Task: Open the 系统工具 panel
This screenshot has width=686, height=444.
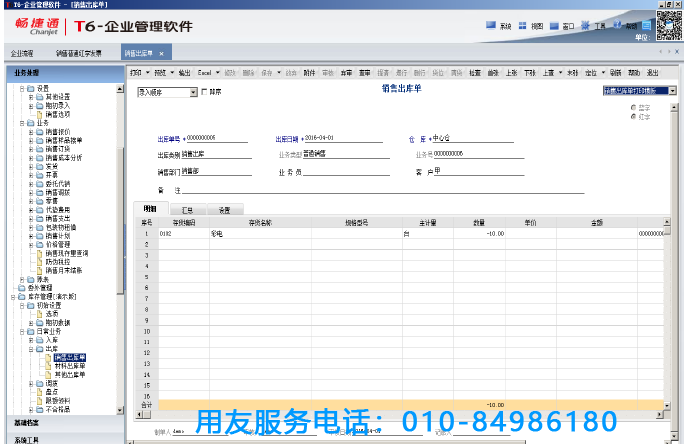Action: pyautogui.click(x=65, y=439)
